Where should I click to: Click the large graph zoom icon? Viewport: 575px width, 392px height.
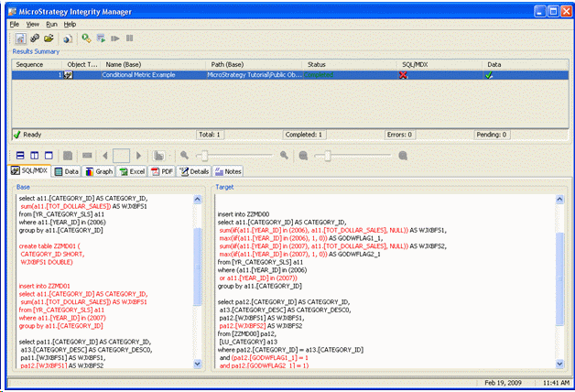(x=403, y=156)
